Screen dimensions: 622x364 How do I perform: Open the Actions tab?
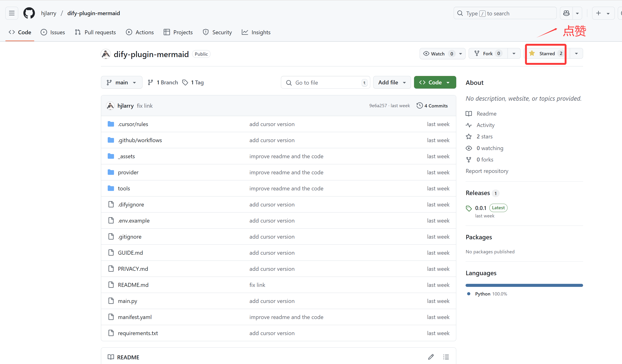pyautogui.click(x=140, y=32)
